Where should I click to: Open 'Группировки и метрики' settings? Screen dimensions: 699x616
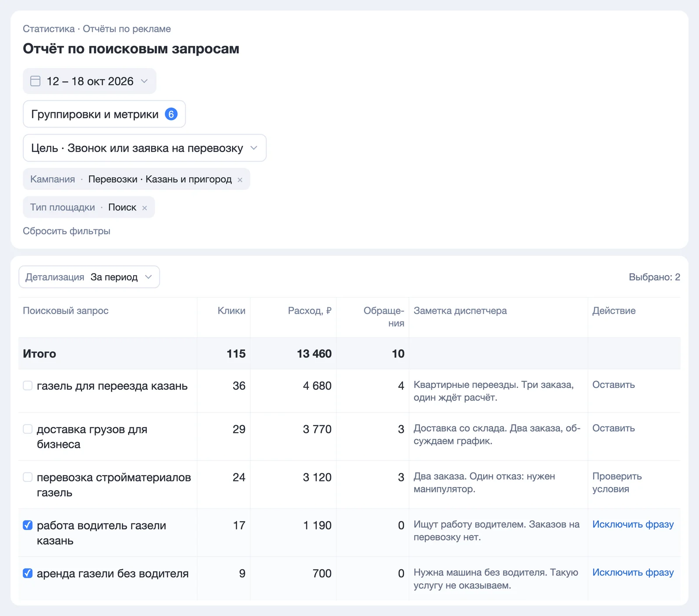click(104, 114)
